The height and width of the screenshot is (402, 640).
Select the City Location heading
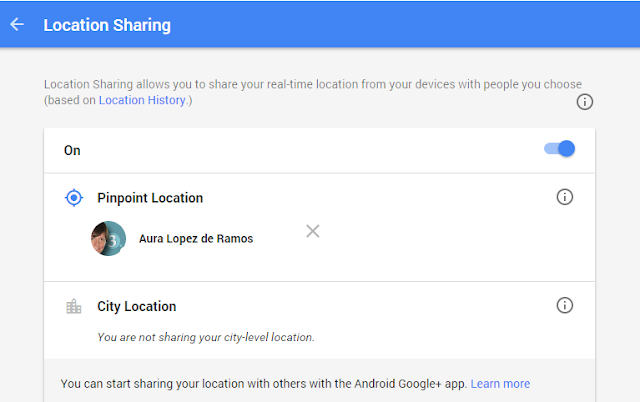136,306
